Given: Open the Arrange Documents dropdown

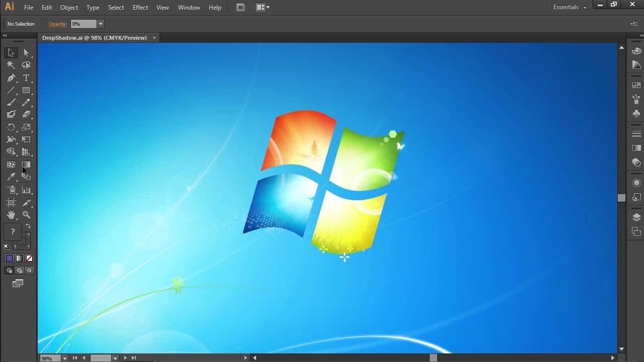Looking at the screenshot, I should click(x=263, y=8).
